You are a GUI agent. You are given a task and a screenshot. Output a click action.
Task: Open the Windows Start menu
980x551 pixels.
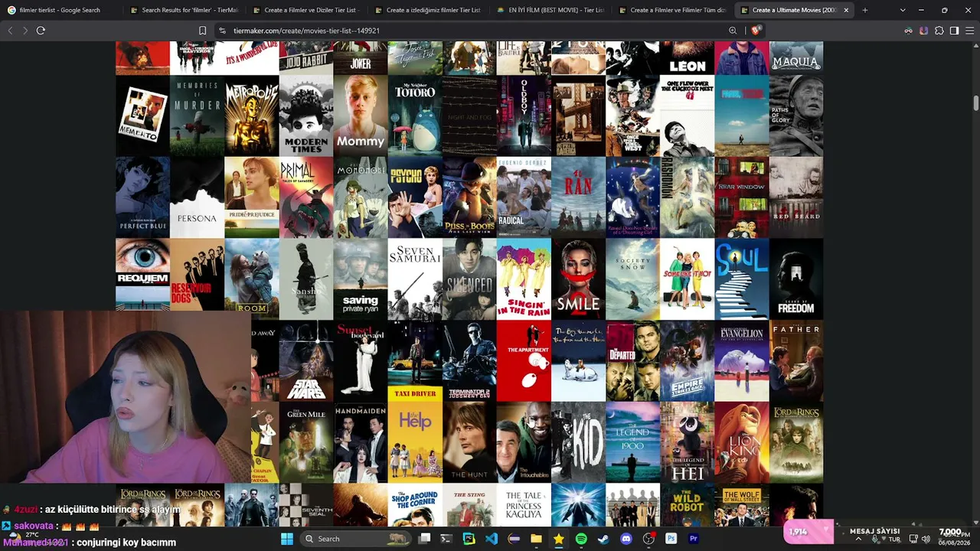[287, 539]
